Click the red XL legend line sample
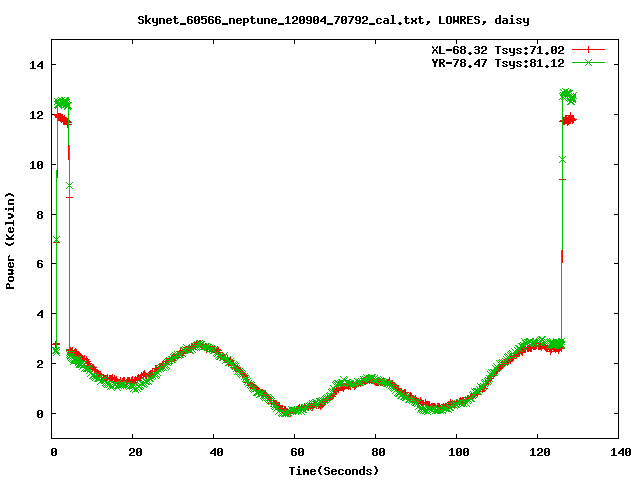The width and height of the screenshot is (640, 480). [x=588, y=50]
